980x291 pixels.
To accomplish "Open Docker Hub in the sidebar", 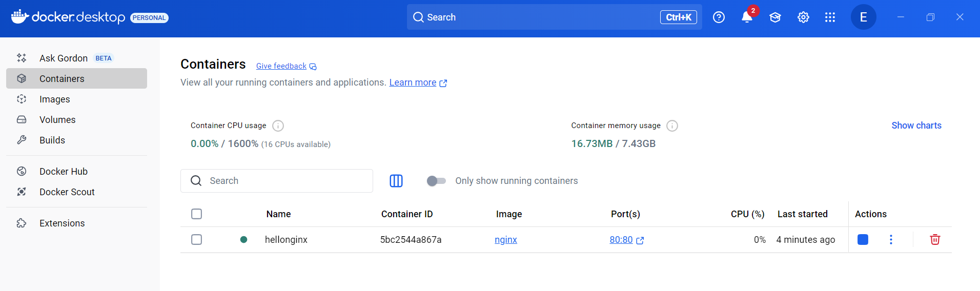I will tap(76, 171).
